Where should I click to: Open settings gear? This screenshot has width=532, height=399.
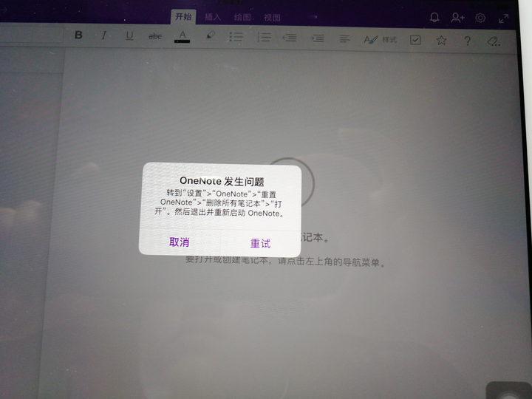pyautogui.click(x=480, y=18)
